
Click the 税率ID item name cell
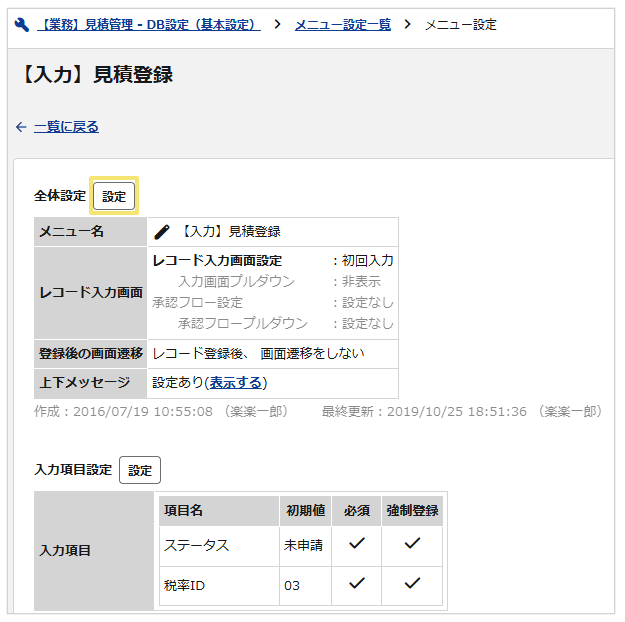[x=219, y=586]
